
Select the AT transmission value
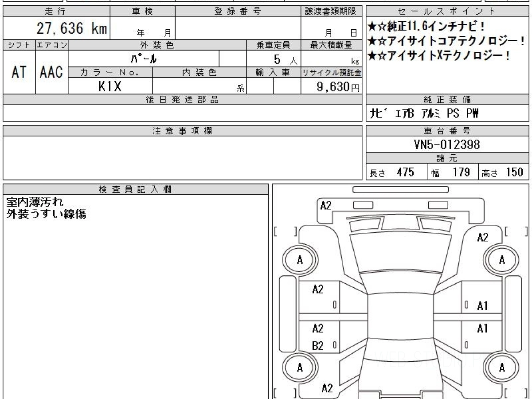click(19, 72)
